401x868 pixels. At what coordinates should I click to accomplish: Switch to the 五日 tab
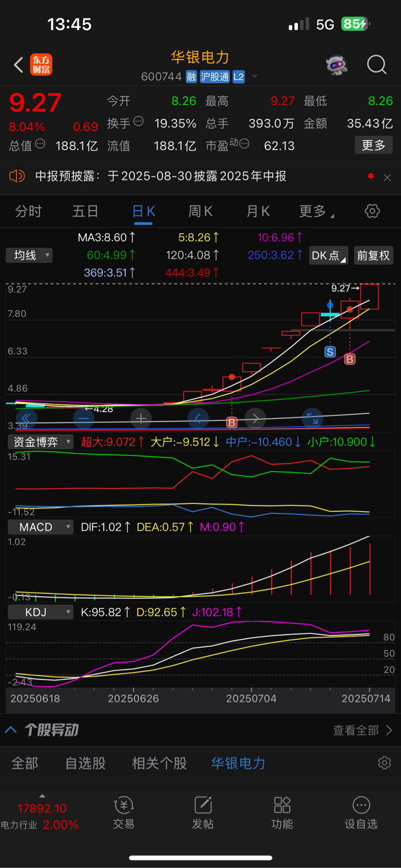pyautogui.click(x=85, y=211)
